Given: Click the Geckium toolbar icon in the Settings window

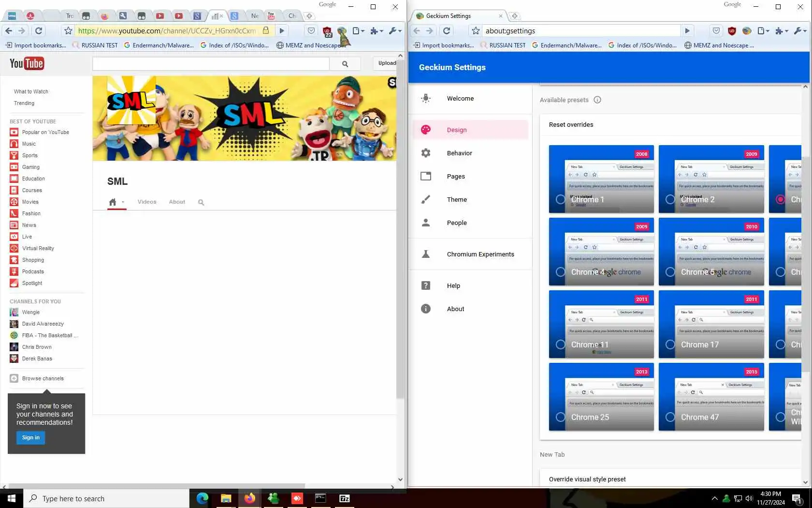Looking at the screenshot, I should tap(747, 30).
